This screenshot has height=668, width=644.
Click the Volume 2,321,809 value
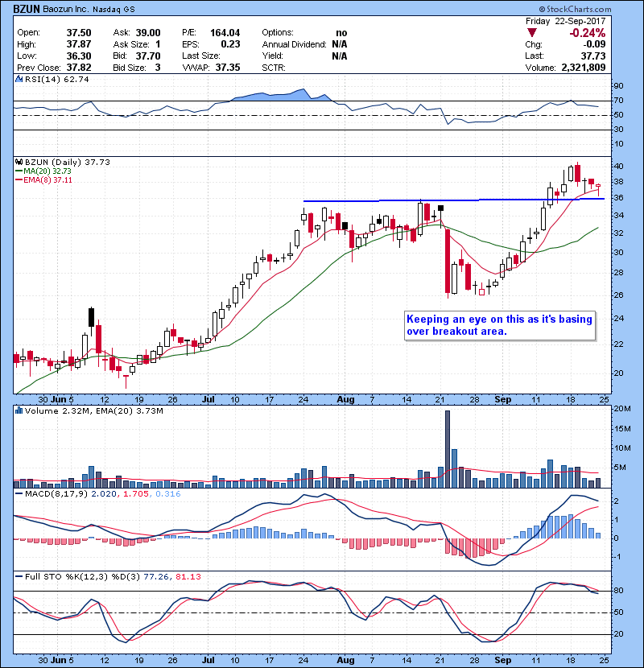coord(584,68)
